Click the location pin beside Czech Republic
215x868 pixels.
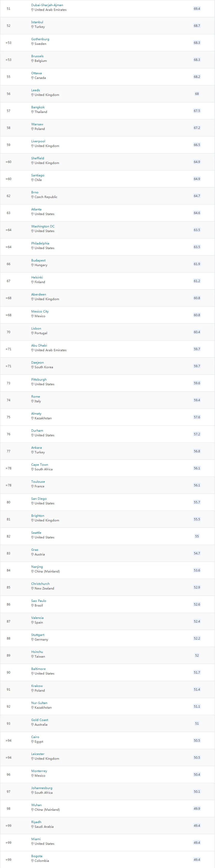[33, 197]
